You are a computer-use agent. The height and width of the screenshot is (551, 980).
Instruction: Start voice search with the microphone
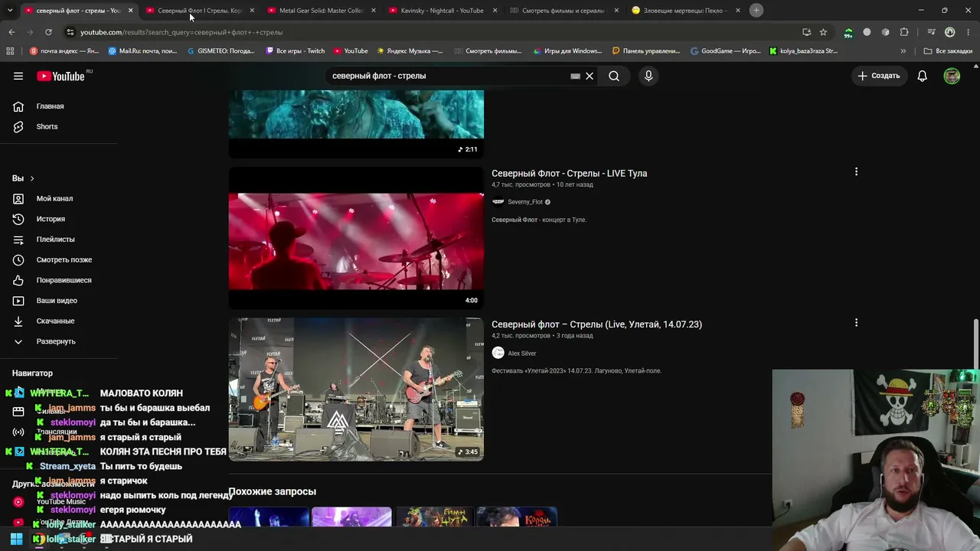click(648, 76)
